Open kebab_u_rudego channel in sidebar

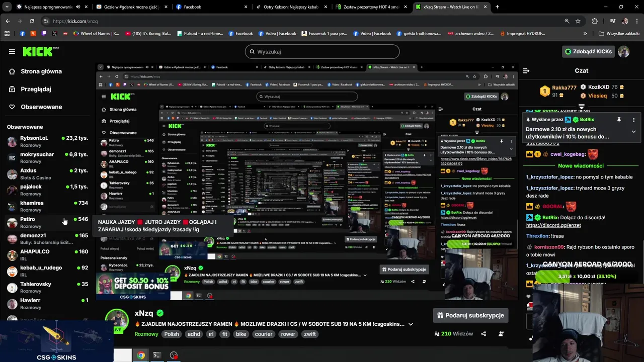tap(48, 271)
